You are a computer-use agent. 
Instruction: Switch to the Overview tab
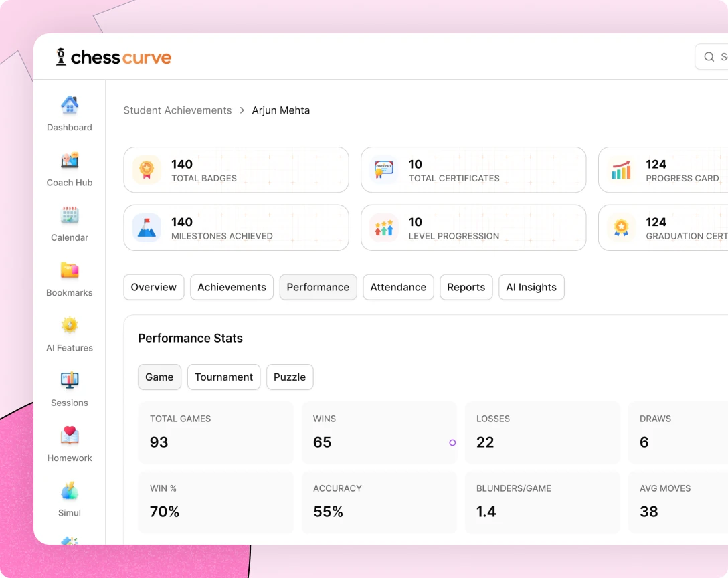tap(154, 288)
